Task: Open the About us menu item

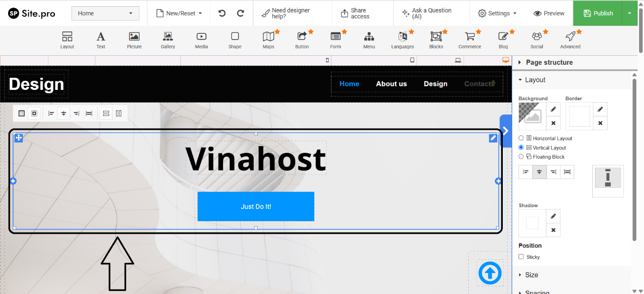Action: [391, 84]
